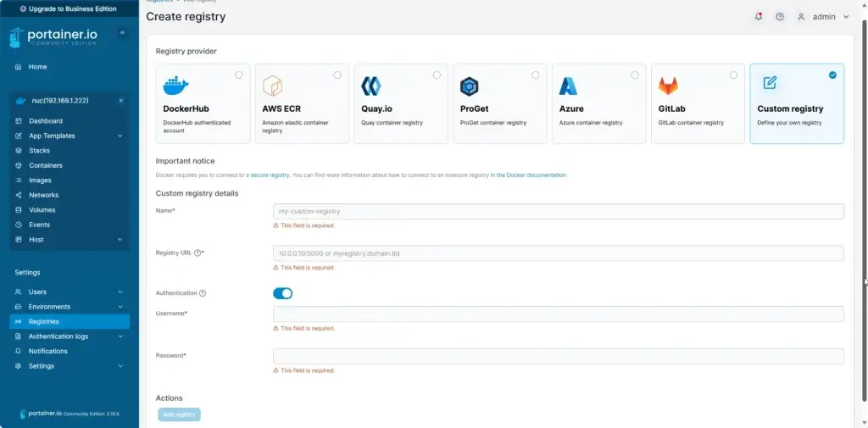The width and height of the screenshot is (868, 428).
Task: Click the Notifications bell icon in the sidebar
Action: click(19, 351)
